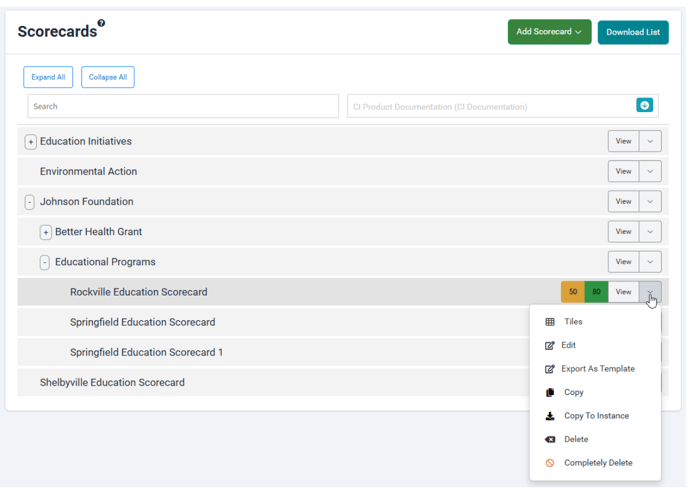
Task: Click the Delete backspace icon in menu
Action: [x=550, y=439]
